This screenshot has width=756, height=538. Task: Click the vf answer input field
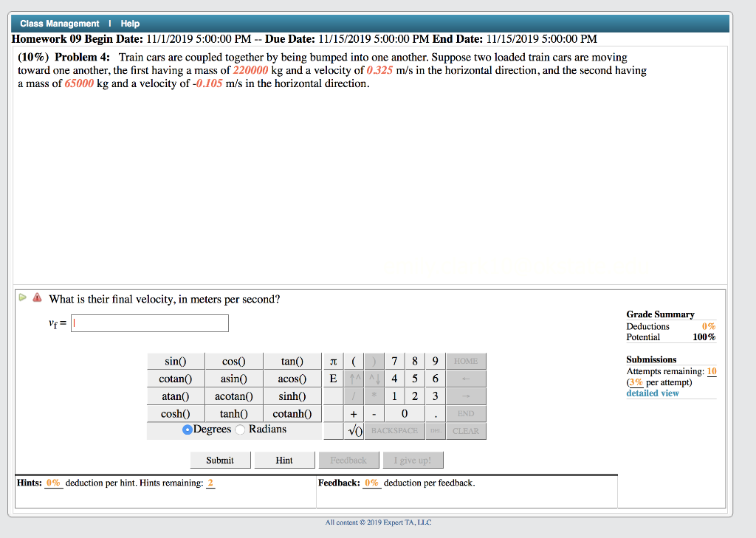pyautogui.click(x=149, y=323)
